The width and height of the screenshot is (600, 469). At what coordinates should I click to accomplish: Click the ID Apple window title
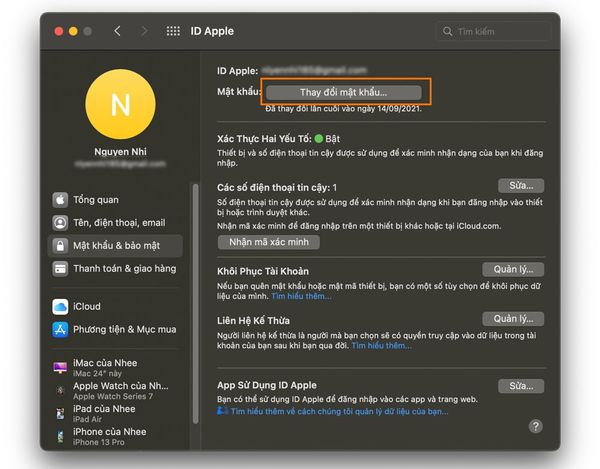[212, 31]
